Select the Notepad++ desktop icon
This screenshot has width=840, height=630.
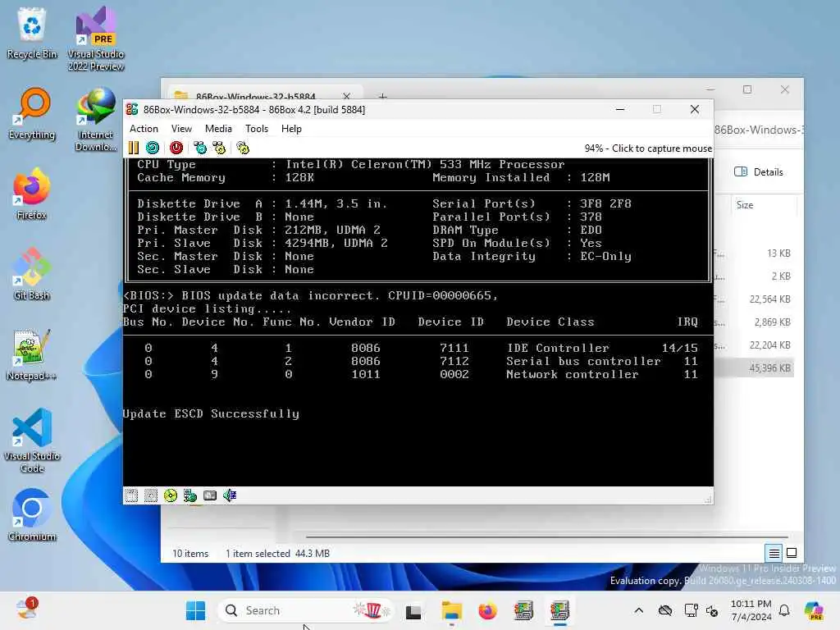pyautogui.click(x=32, y=355)
